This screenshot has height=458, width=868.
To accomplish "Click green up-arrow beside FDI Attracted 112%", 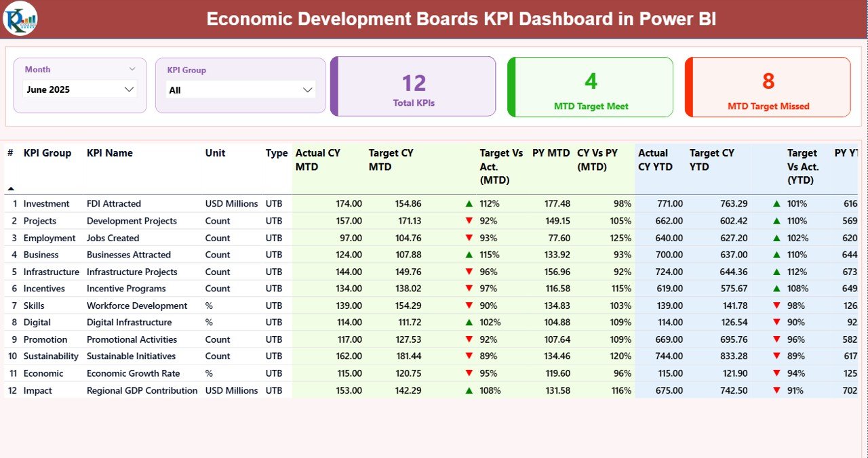I will pyautogui.click(x=469, y=203).
